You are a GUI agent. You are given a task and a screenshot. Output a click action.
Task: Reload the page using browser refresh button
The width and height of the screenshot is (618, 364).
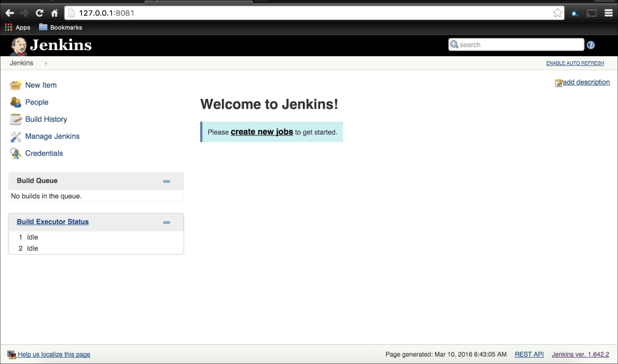click(40, 13)
